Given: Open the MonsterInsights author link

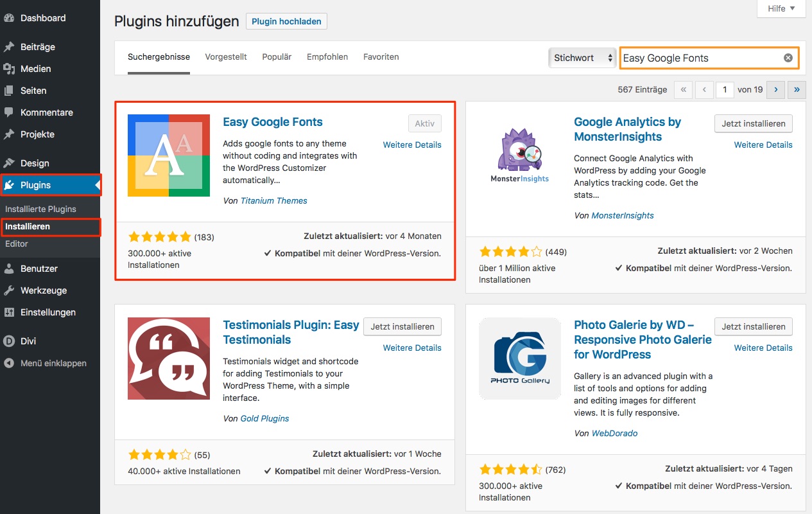Looking at the screenshot, I should [623, 215].
